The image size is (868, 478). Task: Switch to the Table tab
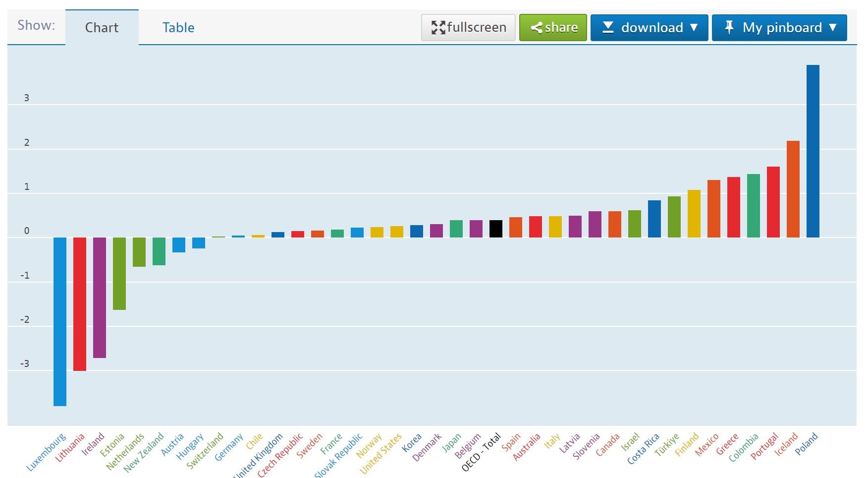pyautogui.click(x=178, y=28)
